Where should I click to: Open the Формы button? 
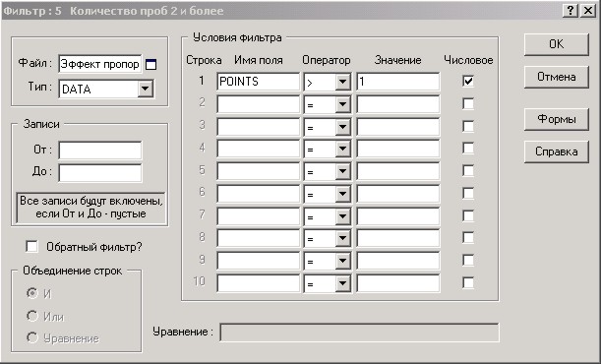[x=556, y=119]
